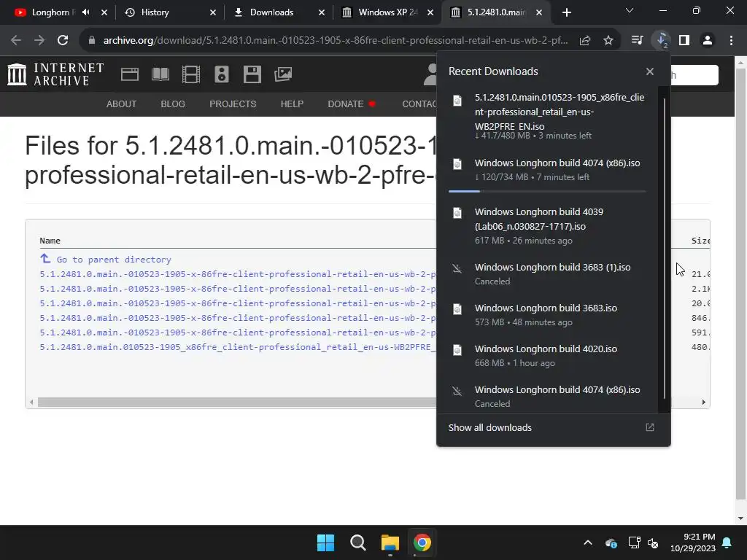Close the Recent Downloads popup
This screenshot has height=560, width=747.
click(650, 71)
